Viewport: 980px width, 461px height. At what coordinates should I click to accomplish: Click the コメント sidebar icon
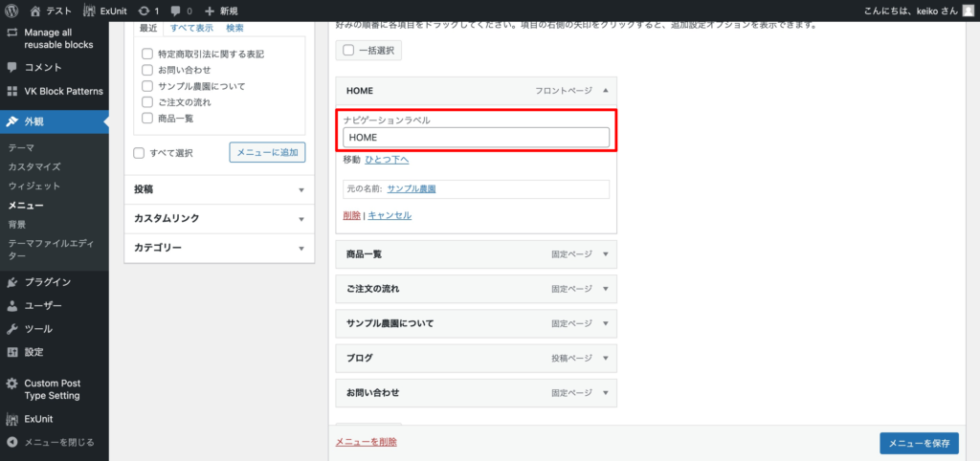pyautogui.click(x=11, y=67)
